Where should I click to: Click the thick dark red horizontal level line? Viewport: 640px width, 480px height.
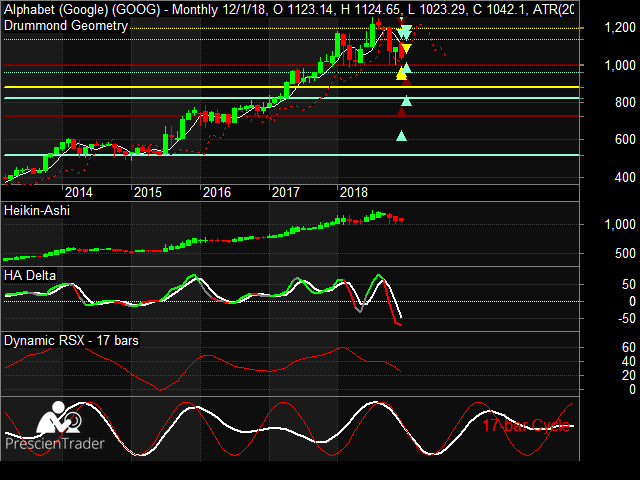[291, 116]
